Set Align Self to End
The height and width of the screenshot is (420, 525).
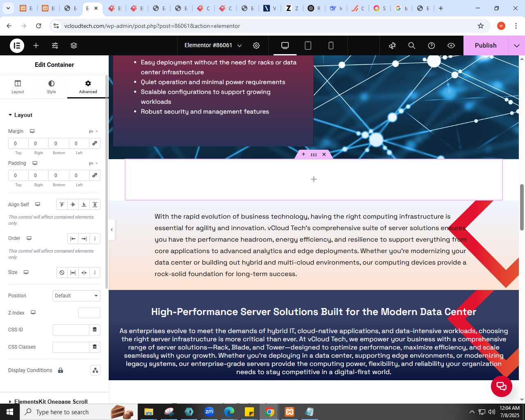coord(84,204)
